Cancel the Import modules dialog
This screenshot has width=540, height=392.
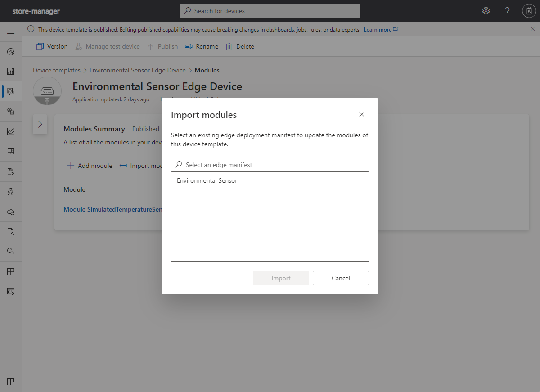(x=341, y=278)
